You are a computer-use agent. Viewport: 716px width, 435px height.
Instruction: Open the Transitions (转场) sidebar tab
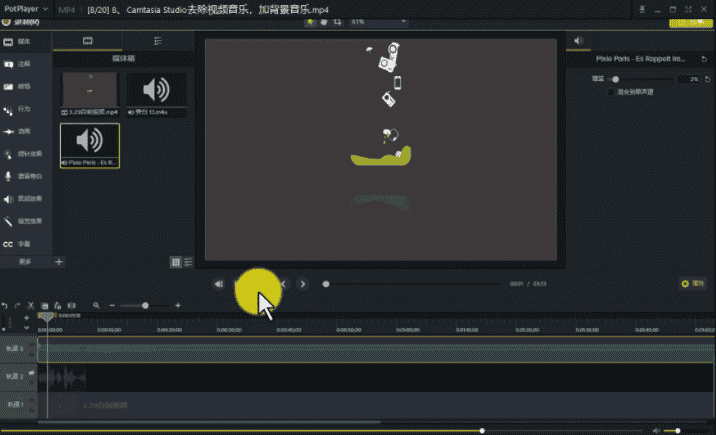click(x=25, y=87)
